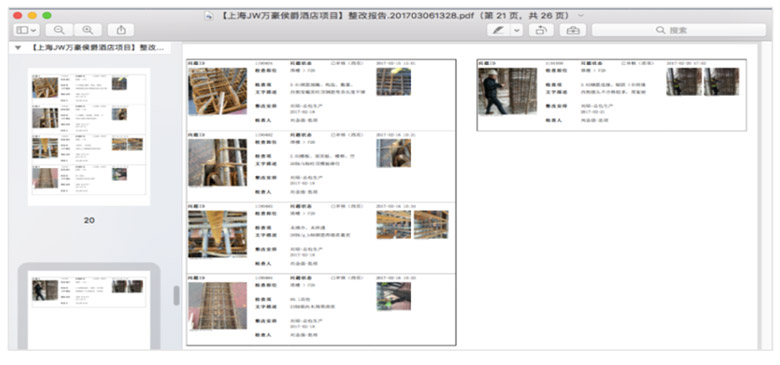
Task: Click the sidebar scrollbar handle
Action: coord(176,295)
